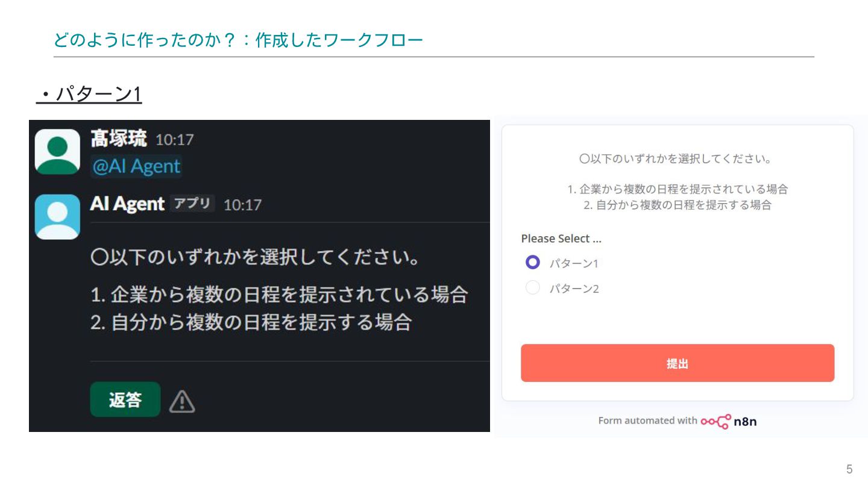Submit the form with 提出 button

pos(677,363)
